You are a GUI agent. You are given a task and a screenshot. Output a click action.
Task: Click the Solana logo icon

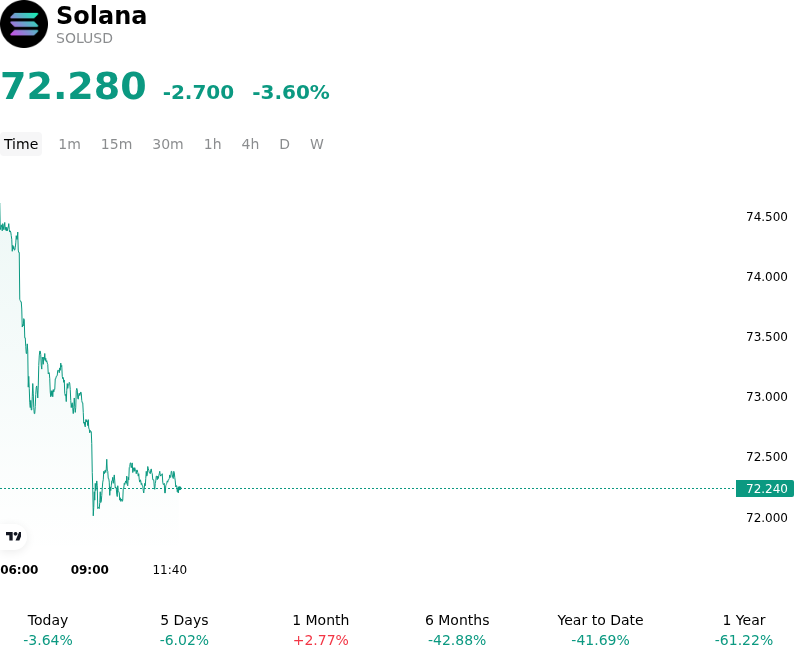tap(23, 24)
